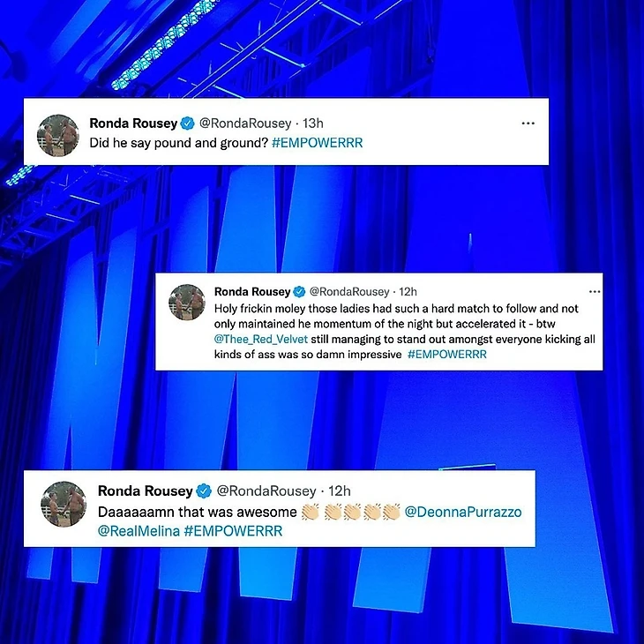The width and height of the screenshot is (644, 644).
Task: Open the more options menu on 13h tweet
Action: (x=528, y=124)
